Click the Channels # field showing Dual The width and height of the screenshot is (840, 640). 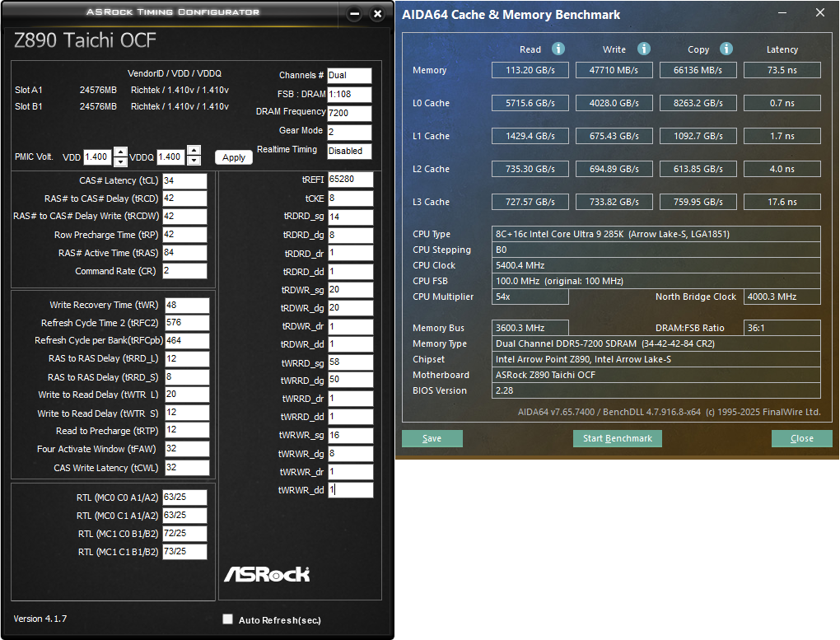point(349,76)
